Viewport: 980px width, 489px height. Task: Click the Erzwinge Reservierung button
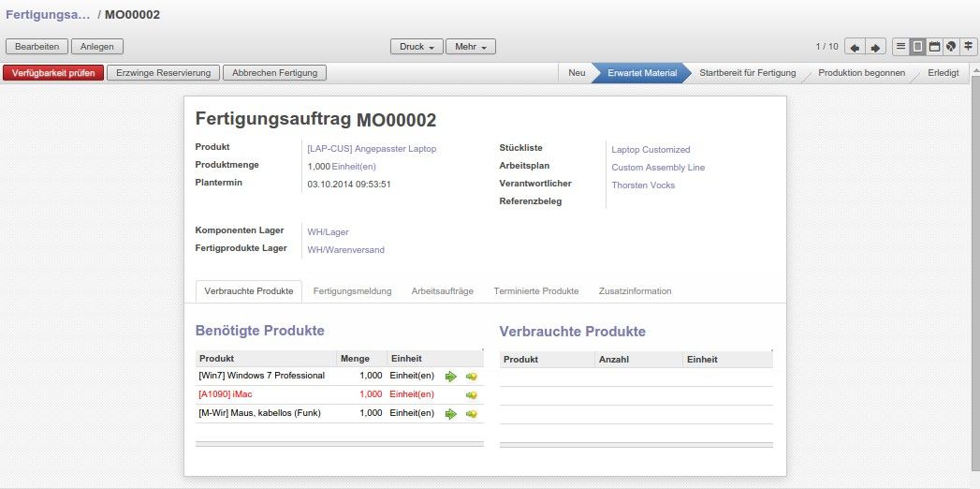click(164, 73)
